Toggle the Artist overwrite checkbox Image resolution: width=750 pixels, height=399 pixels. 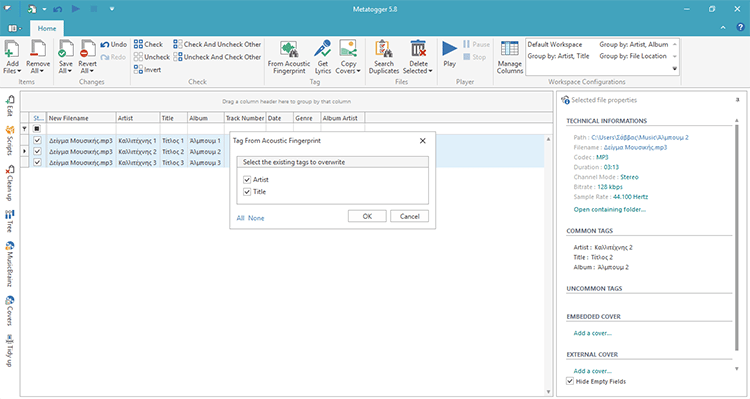tap(247, 179)
